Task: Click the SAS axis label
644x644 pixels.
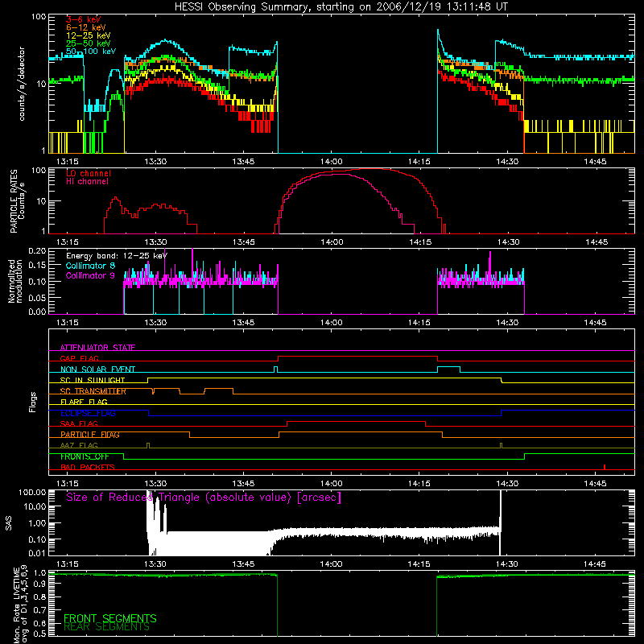Action: click(9, 523)
